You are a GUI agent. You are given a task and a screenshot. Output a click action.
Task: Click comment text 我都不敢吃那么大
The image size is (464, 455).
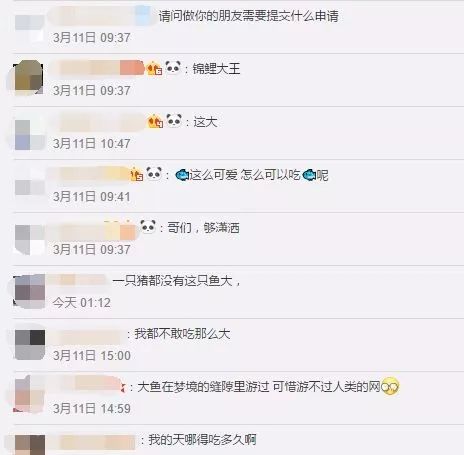[x=182, y=334]
